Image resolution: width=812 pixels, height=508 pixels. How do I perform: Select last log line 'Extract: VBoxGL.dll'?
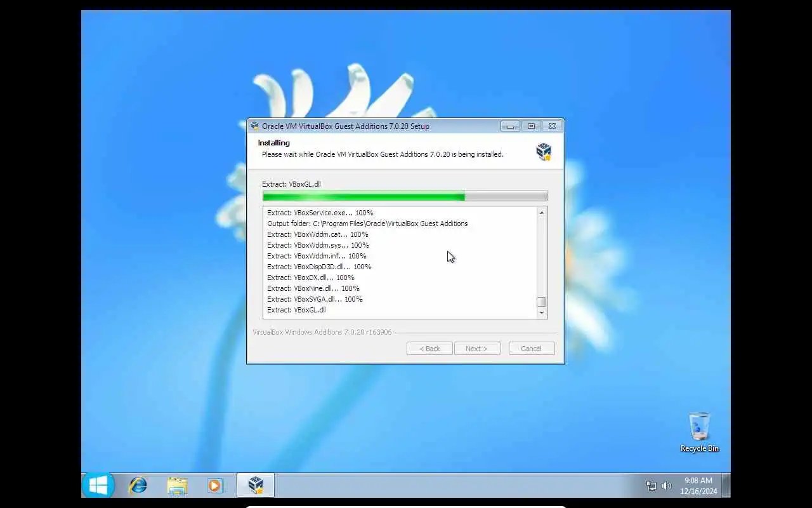click(296, 310)
